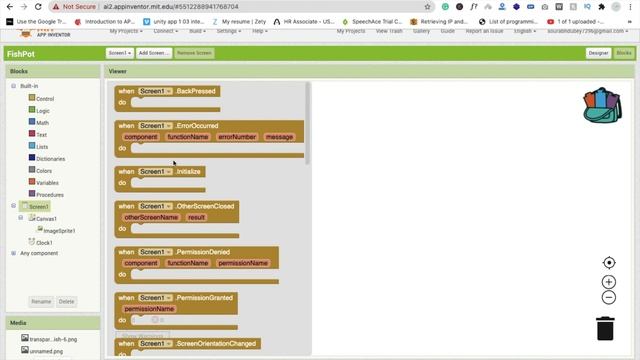The width and height of the screenshot is (640, 360).
Task: Click the View Trash link
Action: (389, 31)
